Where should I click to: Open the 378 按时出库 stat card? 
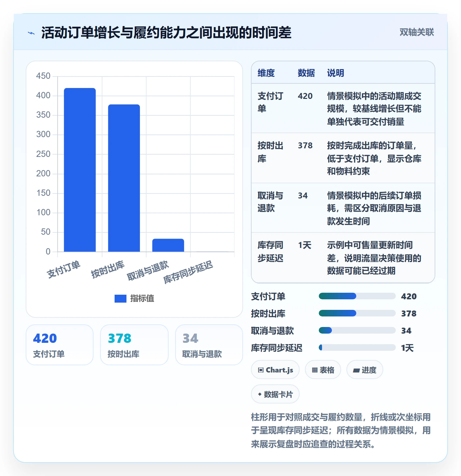134,345
